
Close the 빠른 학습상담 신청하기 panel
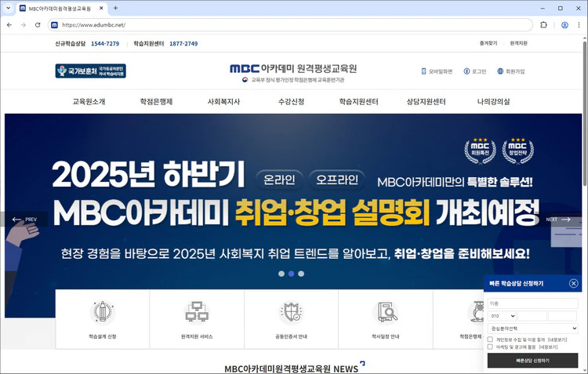pos(573,283)
